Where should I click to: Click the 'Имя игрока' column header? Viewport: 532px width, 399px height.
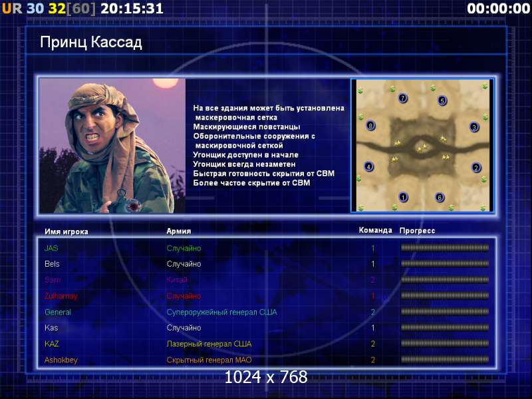coord(66,231)
